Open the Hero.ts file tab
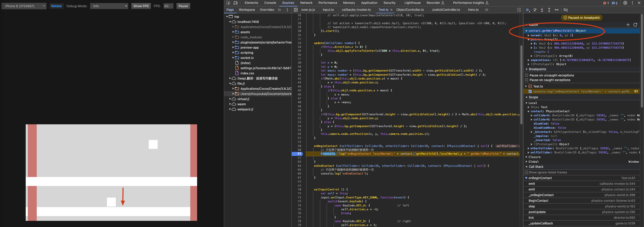Image resolution: width=644 pixels, height=227 pixels. pyautogui.click(x=473, y=10)
